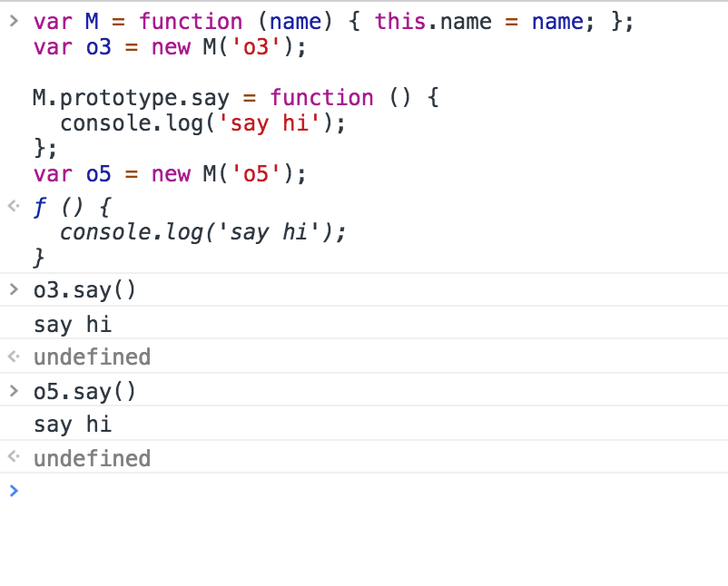728x586 pixels.
Task: Click the blue prompt chevron
Action: pos(14,491)
